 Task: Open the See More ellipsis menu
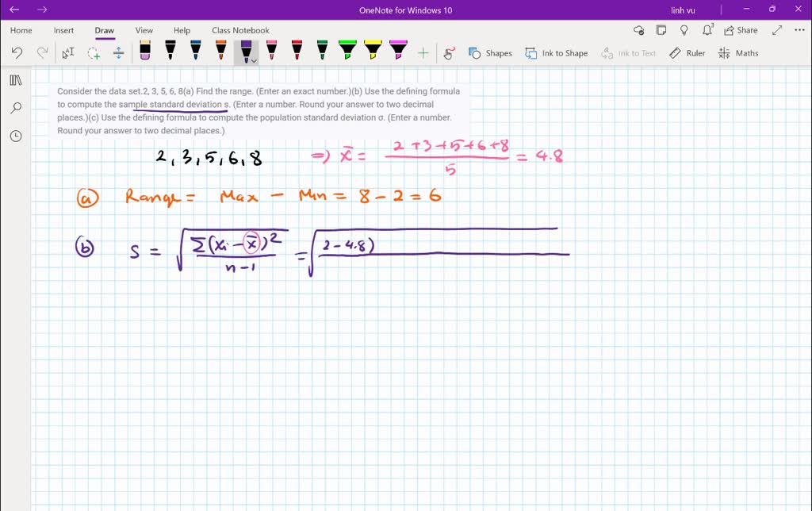coord(799,29)
